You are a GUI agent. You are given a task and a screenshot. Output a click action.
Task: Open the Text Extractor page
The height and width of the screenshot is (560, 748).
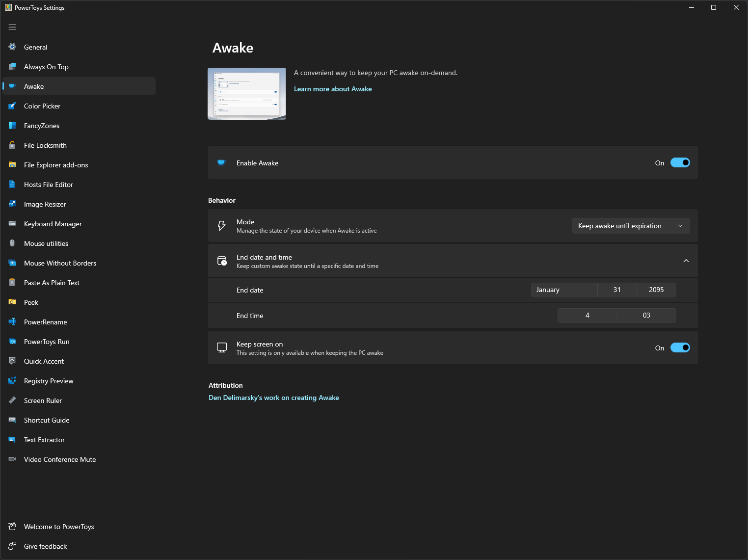pos(79,440)
